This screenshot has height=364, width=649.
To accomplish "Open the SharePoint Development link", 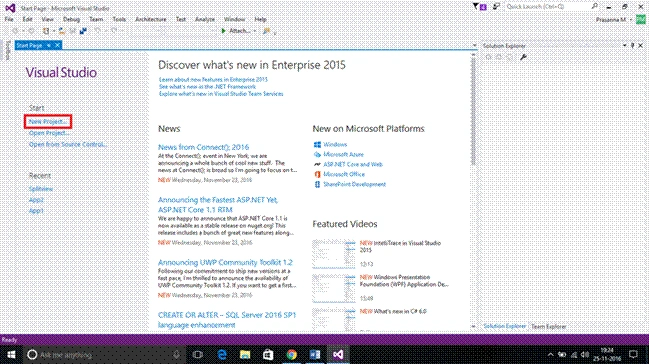I will tap(354, 184).
